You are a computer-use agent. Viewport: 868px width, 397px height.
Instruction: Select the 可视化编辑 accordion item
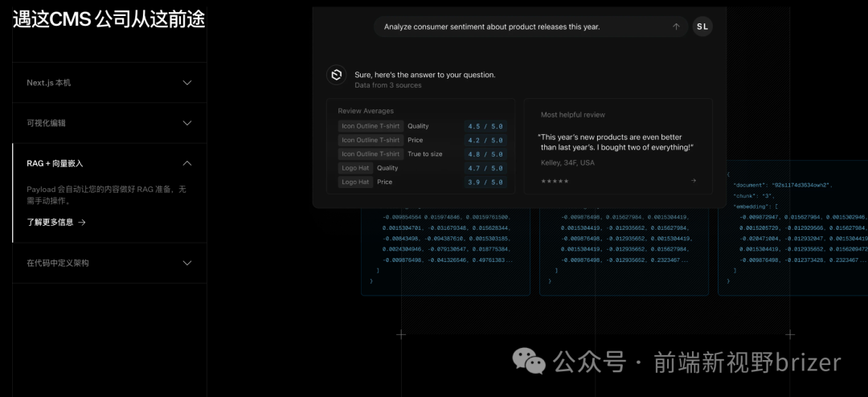pos(109,123)
